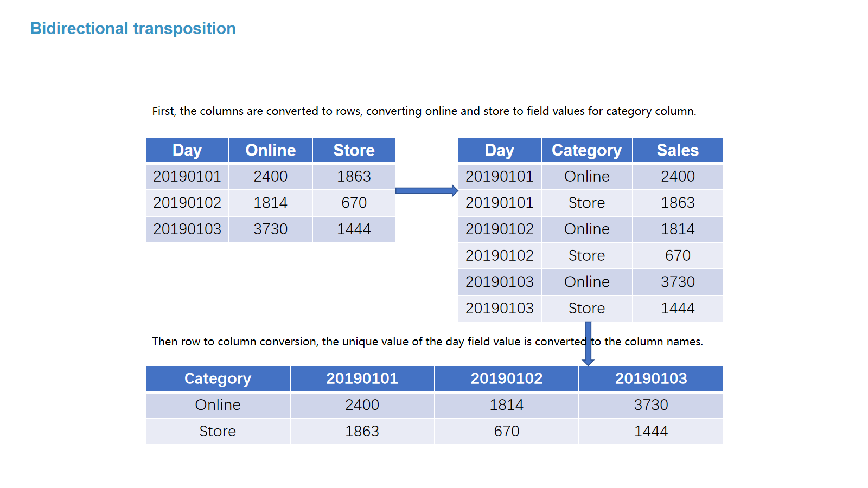The width and height of the screenshot is (868, 488).
Task: Click the "Online" column header in the top-left table
Action: coord(270,150)
